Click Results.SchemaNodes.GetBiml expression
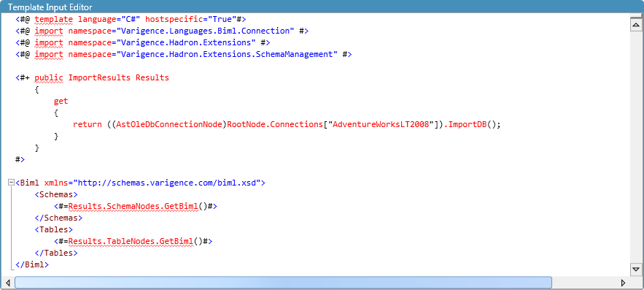This screenshot has width=644, height=290. pyautogui.click(x=134, y=206)
